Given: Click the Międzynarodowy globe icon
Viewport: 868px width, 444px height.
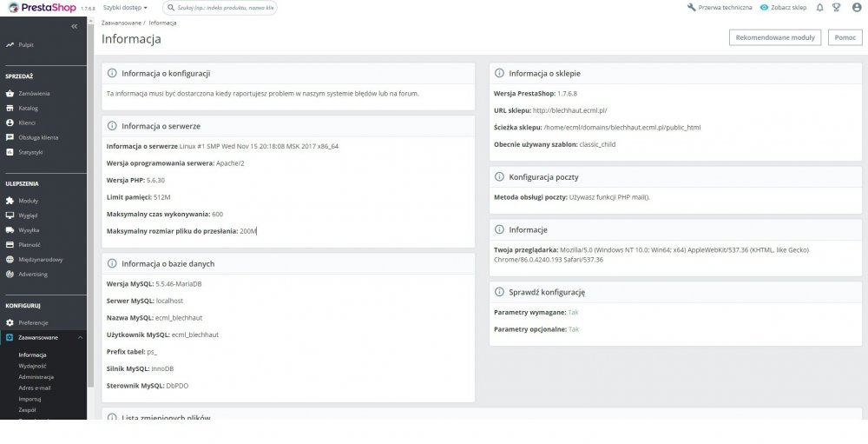Looking at the screenshot, I should click(x=10, y=260).
